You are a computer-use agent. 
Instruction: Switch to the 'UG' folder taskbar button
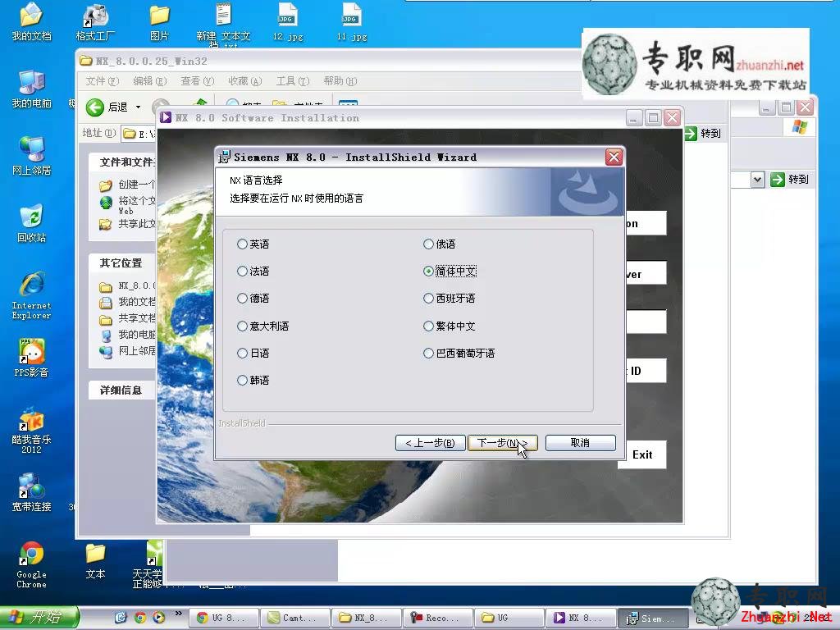pyautogui.click(x=509, y=618)
